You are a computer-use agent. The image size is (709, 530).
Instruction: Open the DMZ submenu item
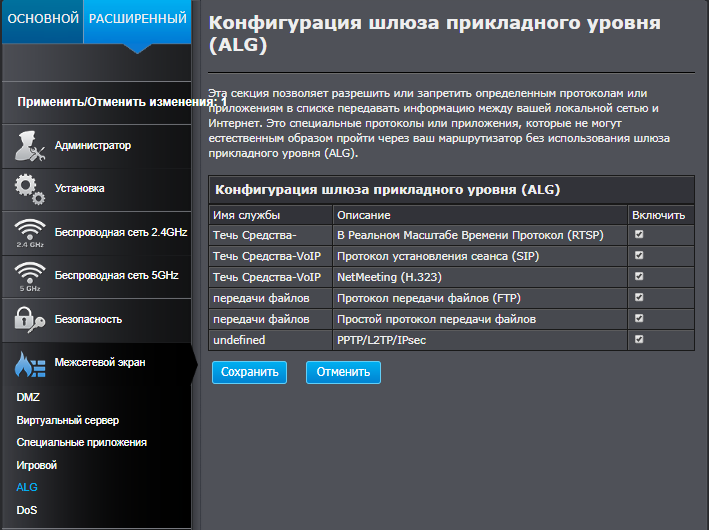pyautogui.click(x=28, y=397)
